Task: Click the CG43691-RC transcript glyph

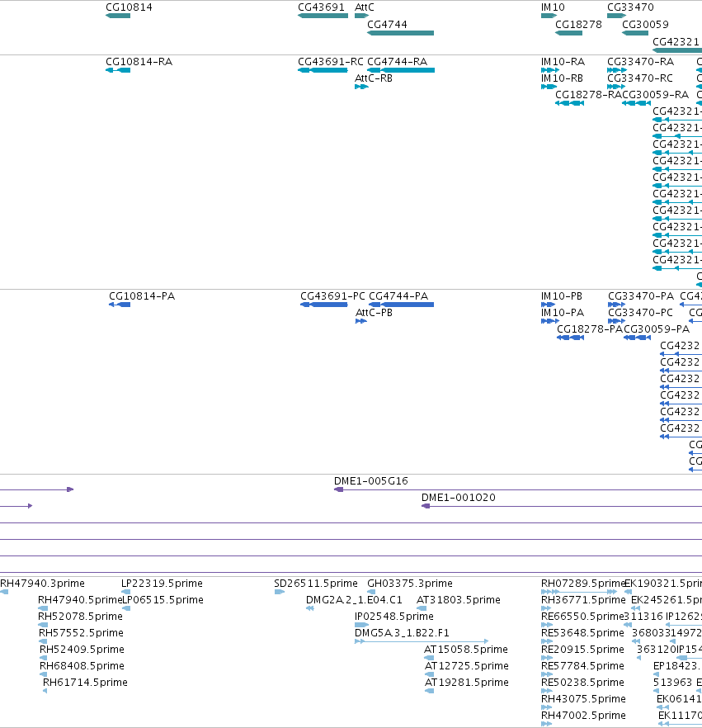Action: pyautogui.click(x=323, y=70)
